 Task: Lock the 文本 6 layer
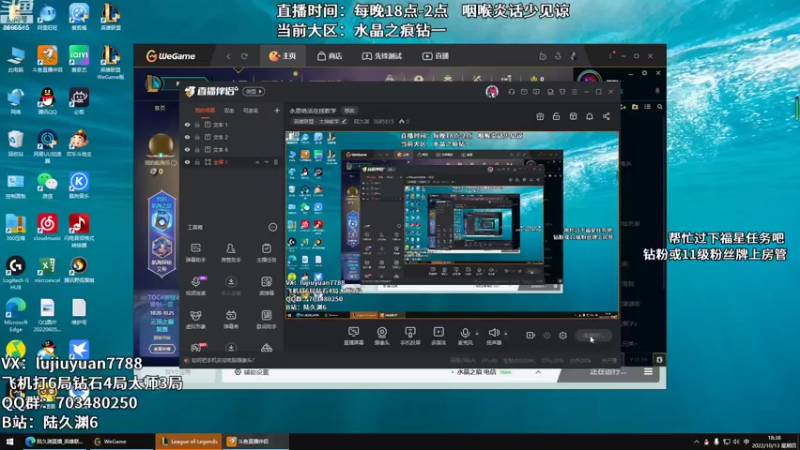pos(197,149)
